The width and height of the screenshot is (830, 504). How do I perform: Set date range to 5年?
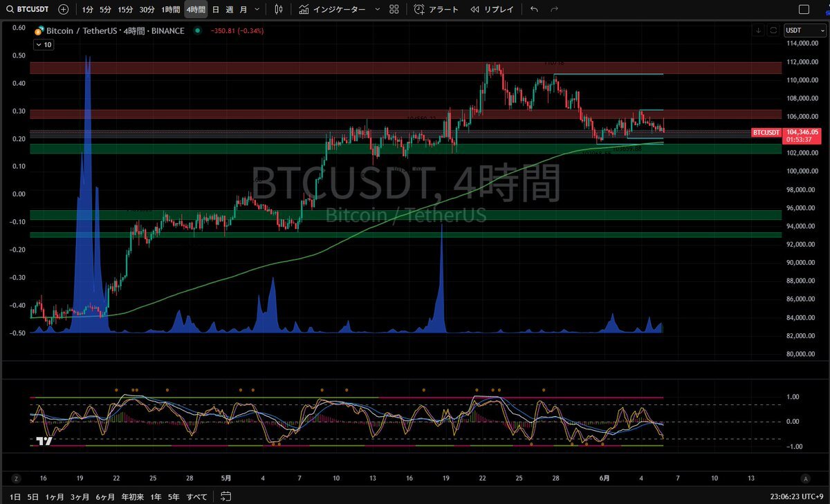175,496
